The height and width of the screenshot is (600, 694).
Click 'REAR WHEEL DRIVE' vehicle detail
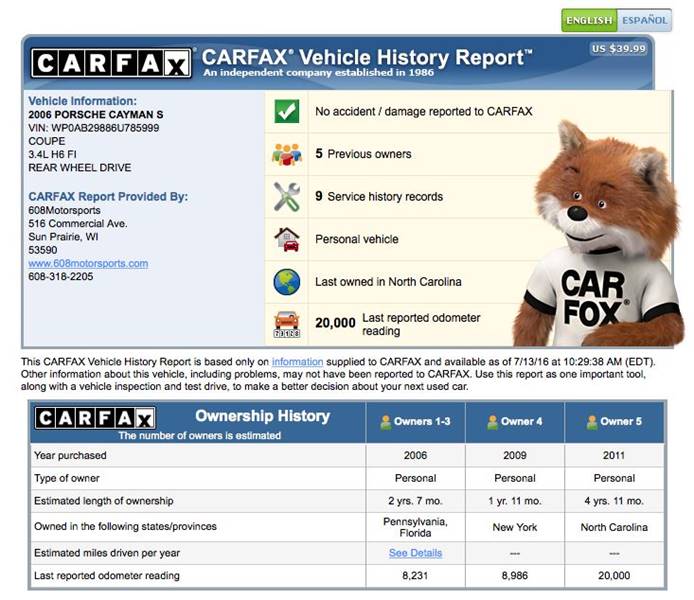pyautogui.click(x=80, y=168)
